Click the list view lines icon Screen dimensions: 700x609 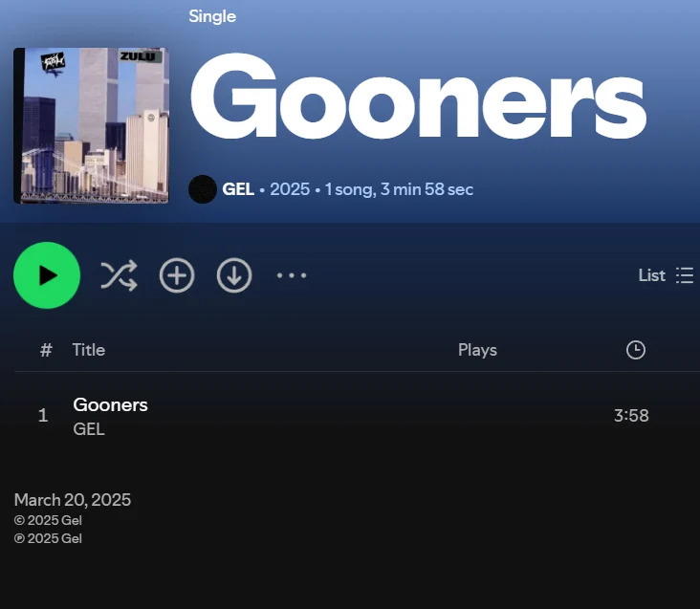685,275
